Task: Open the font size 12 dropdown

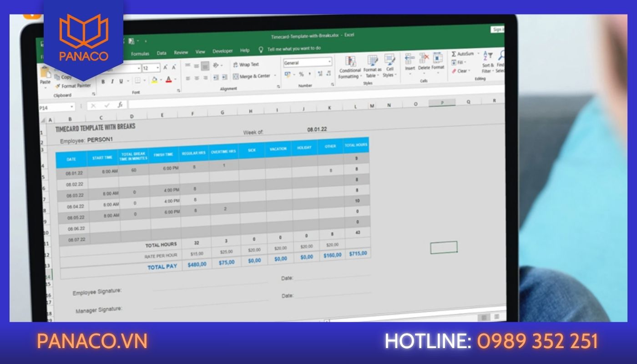Action: (157, 68)
